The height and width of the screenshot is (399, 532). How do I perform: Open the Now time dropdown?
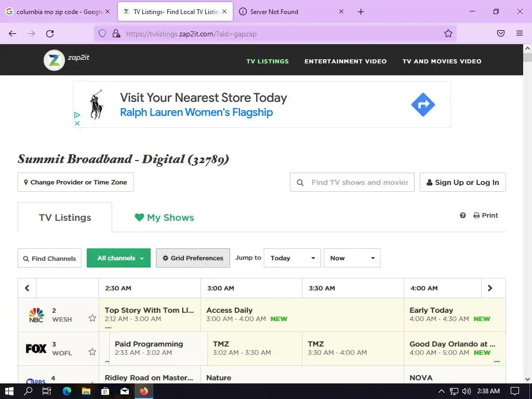click(x=352, y=258)
